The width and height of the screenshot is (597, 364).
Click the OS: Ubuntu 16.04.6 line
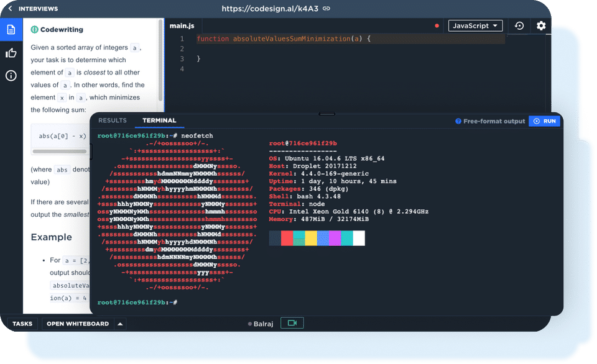[326, 158]
